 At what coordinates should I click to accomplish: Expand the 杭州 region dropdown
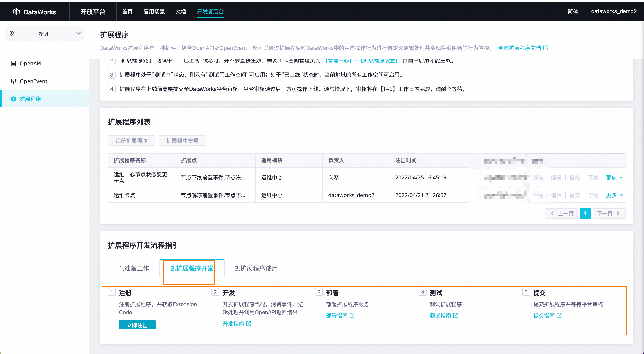pyautogui.click(x=44, y=34)
